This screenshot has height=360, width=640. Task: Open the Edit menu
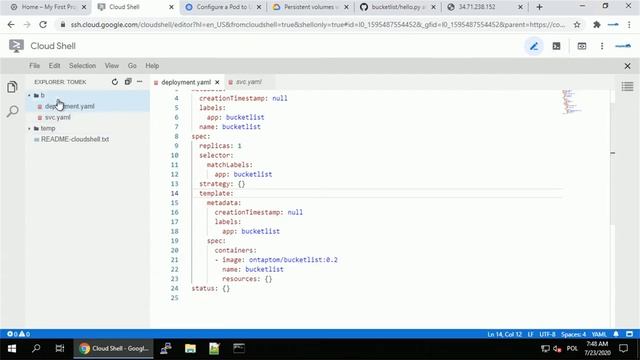[54, 66]
